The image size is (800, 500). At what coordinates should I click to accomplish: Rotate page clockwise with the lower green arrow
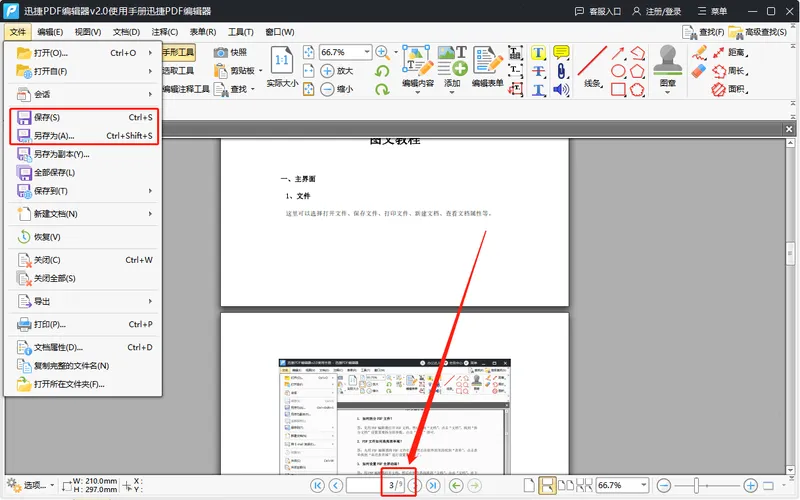(x=382, y=90)
